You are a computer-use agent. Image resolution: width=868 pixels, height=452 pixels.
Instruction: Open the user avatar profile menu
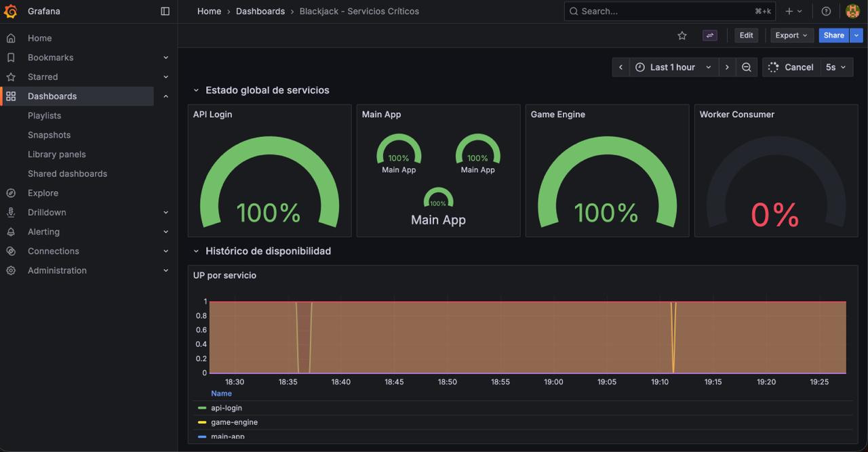click(853, 11)
